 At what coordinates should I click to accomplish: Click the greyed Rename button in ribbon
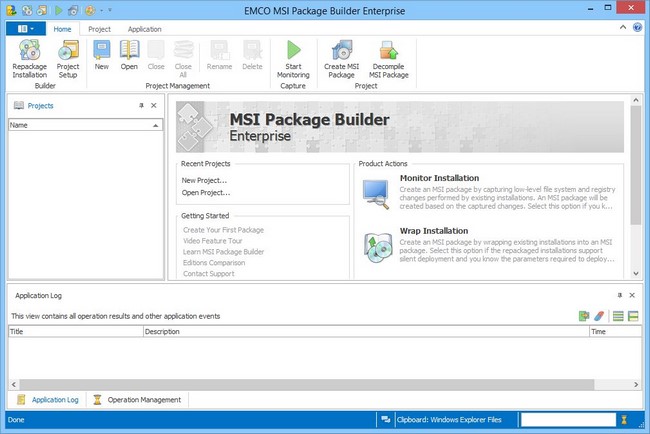pyautogui.click(x=219, y=55)
